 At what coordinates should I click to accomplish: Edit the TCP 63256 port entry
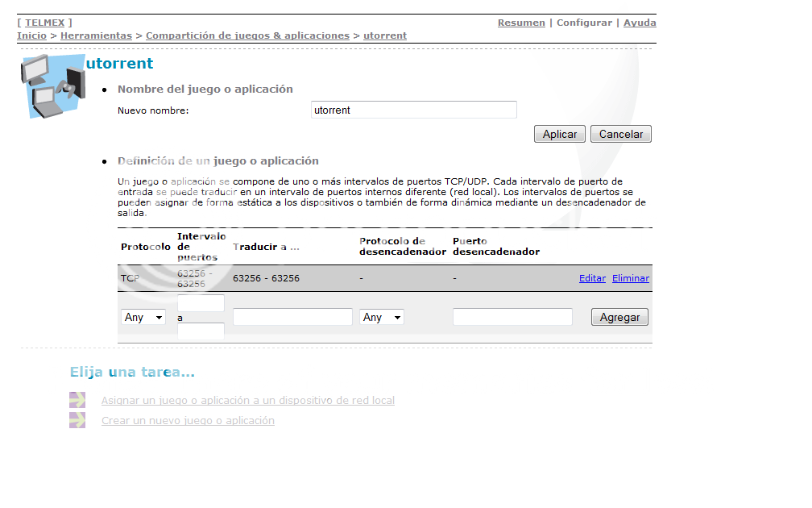tap(592, 278)
